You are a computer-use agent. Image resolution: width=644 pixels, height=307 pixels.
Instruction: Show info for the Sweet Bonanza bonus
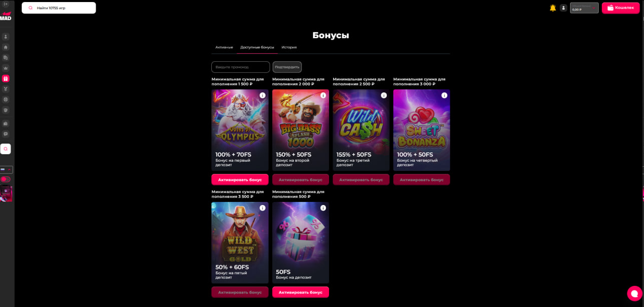click(444, 95)
